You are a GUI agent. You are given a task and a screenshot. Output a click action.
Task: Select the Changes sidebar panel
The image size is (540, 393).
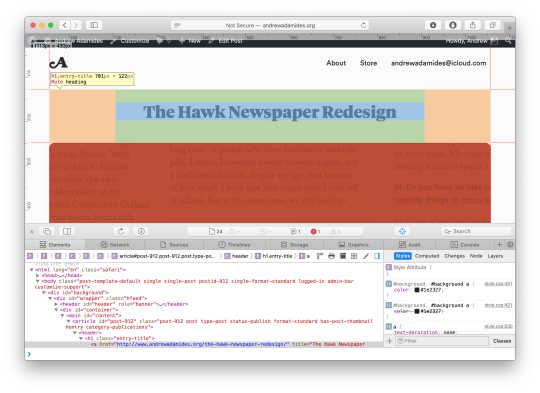[x=455, y=256]
